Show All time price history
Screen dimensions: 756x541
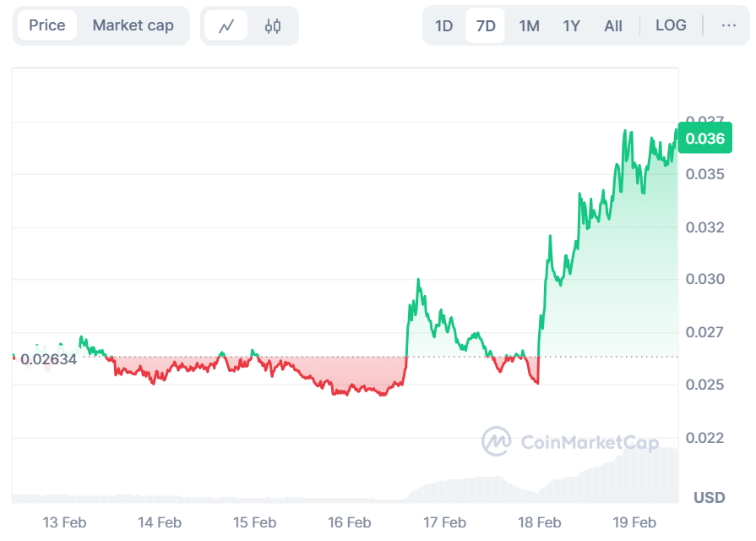pyautogui.click(x=613, y=26)
